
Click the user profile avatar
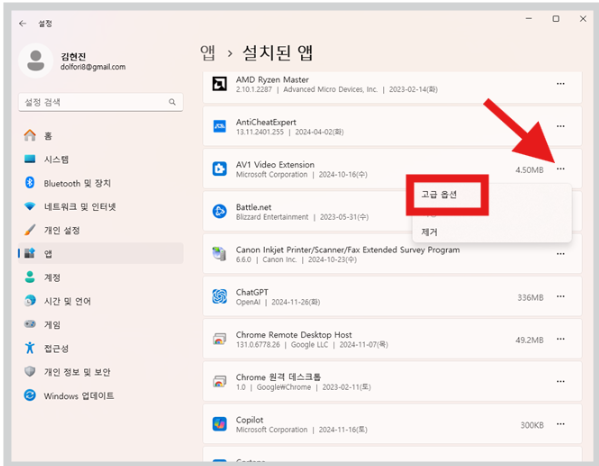tap(36, 60)
